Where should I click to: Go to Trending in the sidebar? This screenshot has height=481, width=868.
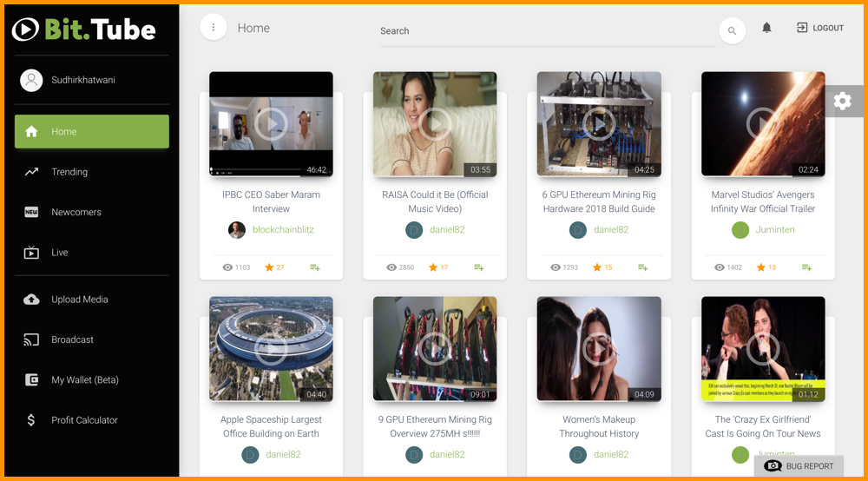pos(92,172)
